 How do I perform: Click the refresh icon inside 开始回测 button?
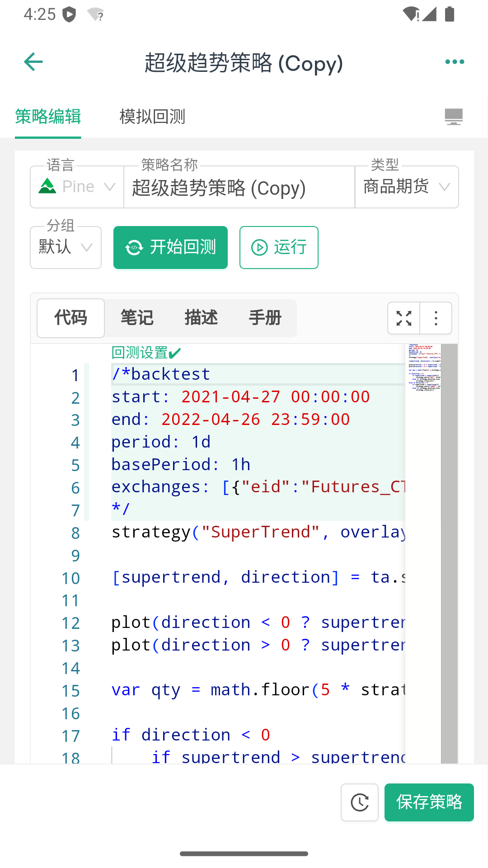(133, 247)
